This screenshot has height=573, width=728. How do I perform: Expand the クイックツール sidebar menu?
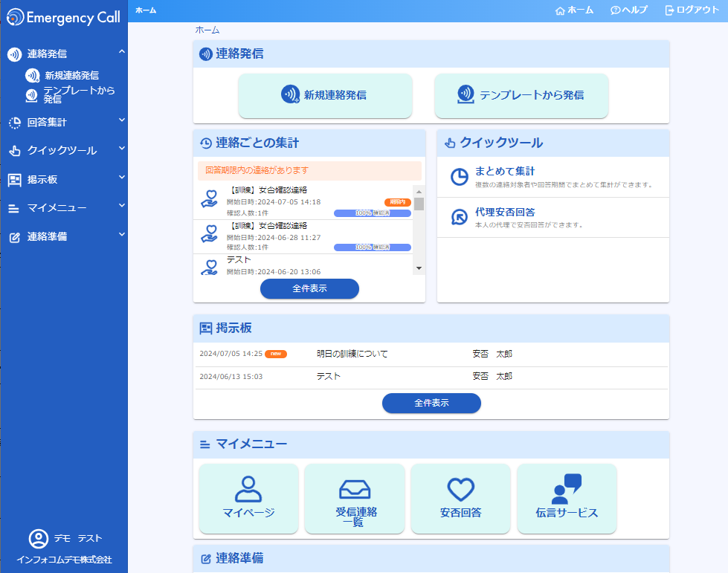tap(122, 149)
